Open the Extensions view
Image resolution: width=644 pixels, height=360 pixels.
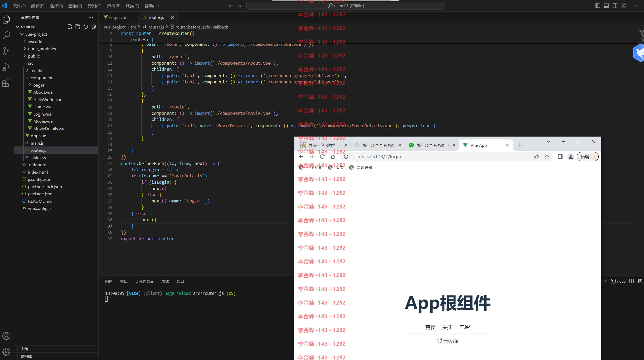point(6,83)
